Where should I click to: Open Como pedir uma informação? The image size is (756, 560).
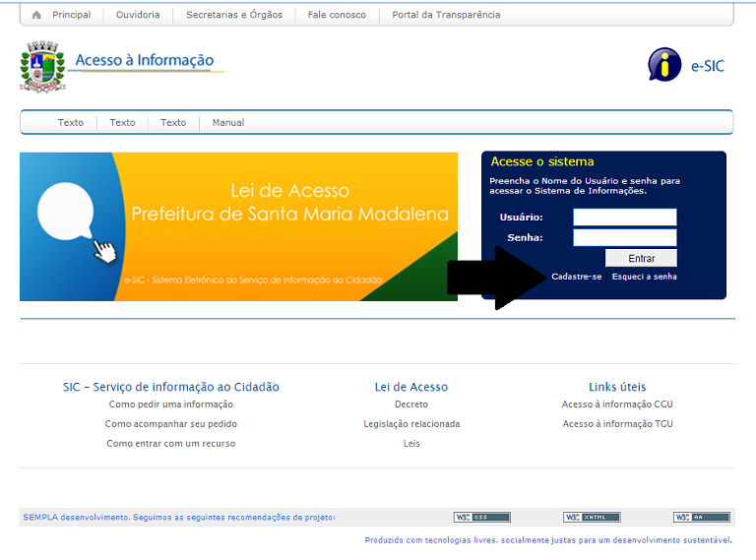[171, 404]
